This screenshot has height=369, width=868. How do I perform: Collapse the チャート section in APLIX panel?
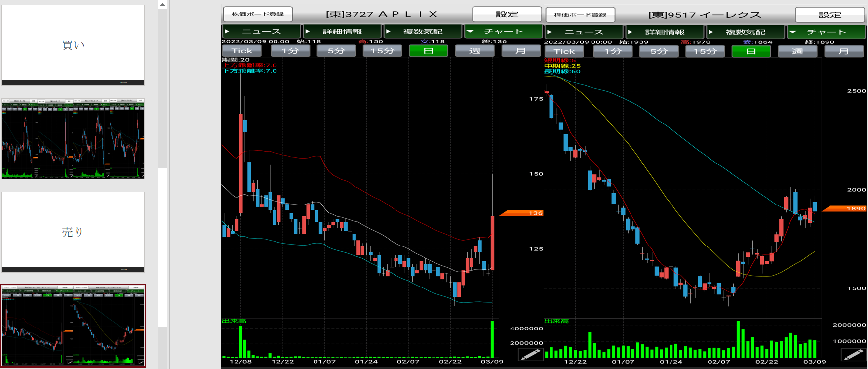(x=503, y=32)
